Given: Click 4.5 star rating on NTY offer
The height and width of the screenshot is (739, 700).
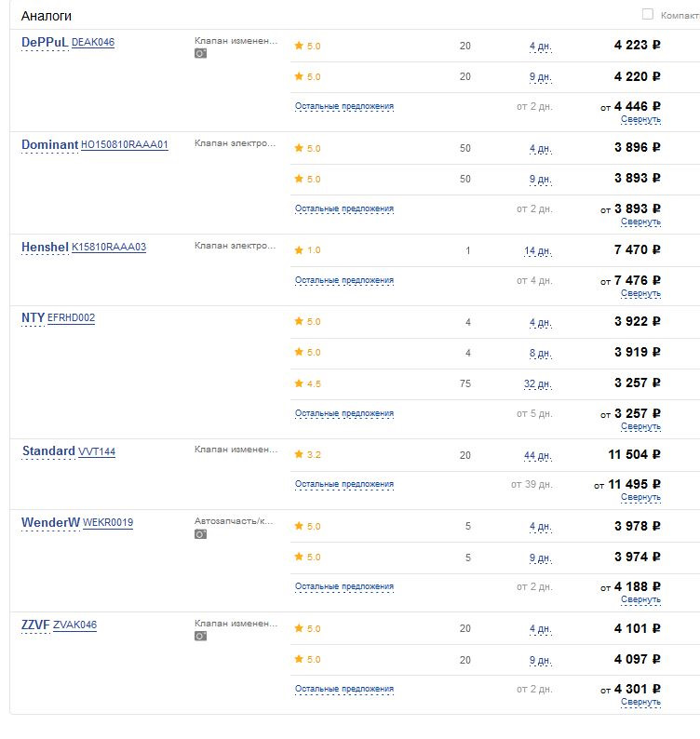Looking at the screenshot, I should pyautogui.click(x=307, y=383).
